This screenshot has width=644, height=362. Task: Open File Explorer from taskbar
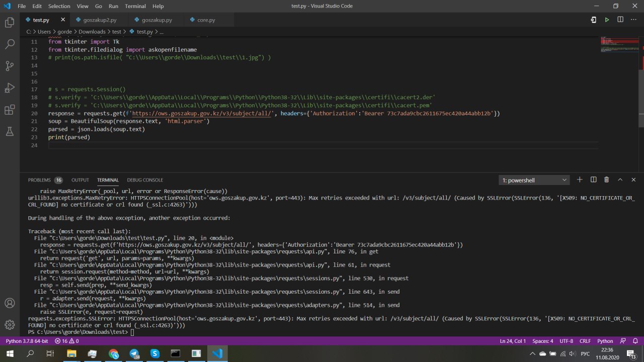coord(71,353)
